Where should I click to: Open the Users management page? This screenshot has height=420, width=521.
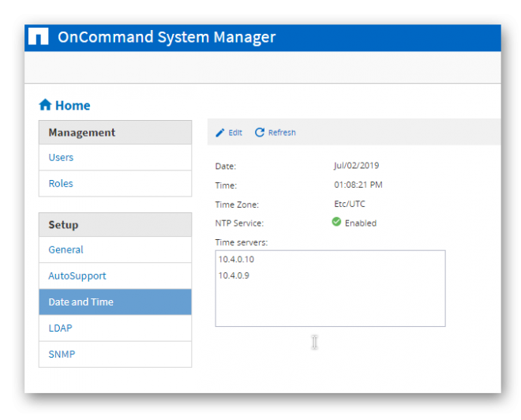115,158
